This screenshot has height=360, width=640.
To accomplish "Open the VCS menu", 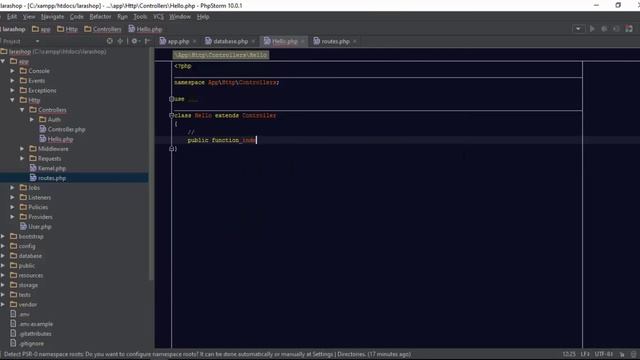I will [158, 17].
